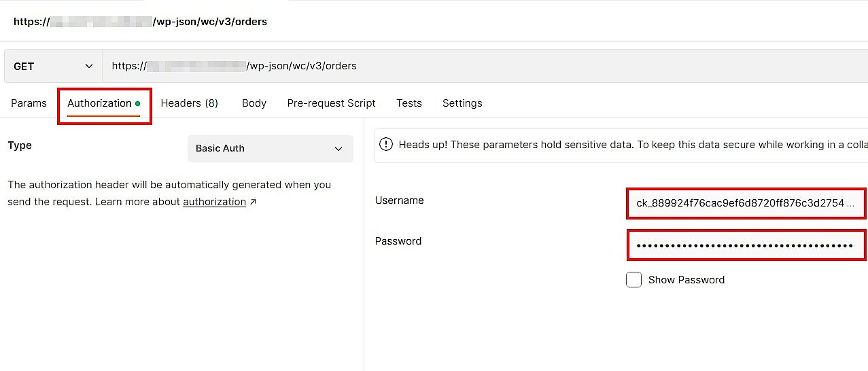Click the chevron next to GET
Screen dimensions: 868x371
click(89, 66)
